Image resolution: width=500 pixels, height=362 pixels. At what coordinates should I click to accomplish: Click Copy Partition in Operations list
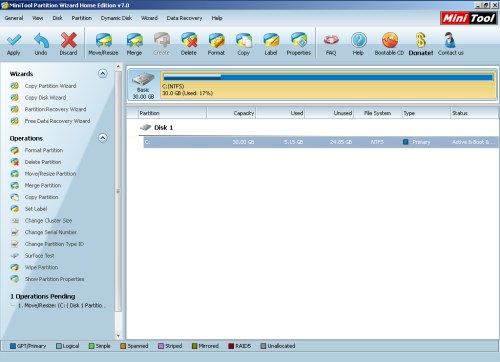click(41, 197)
